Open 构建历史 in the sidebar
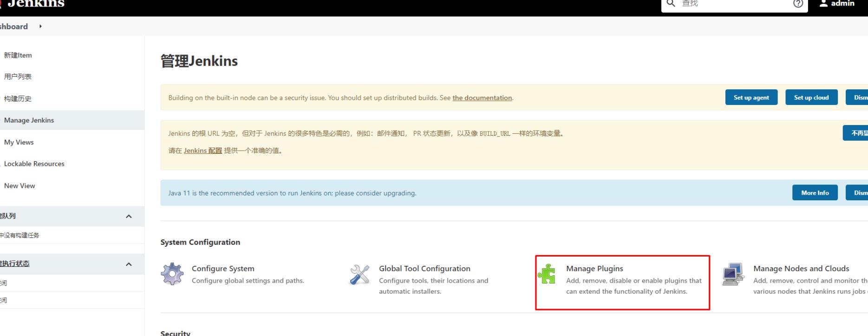The height and width of the screenshot is (336, 868). coord(18,99)
